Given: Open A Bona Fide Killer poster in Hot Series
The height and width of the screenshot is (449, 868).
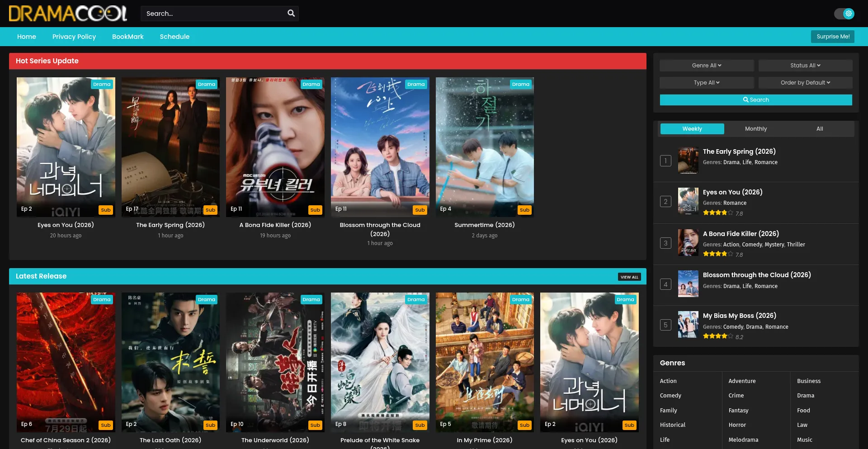Looking at the screenshot, I should (x=275, y=147).
